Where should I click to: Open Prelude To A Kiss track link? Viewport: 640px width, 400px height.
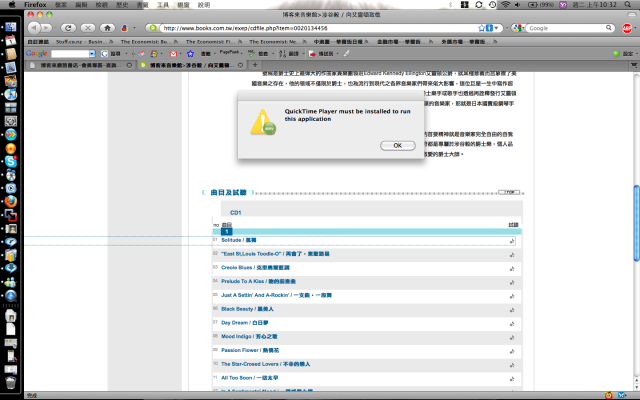258,281
